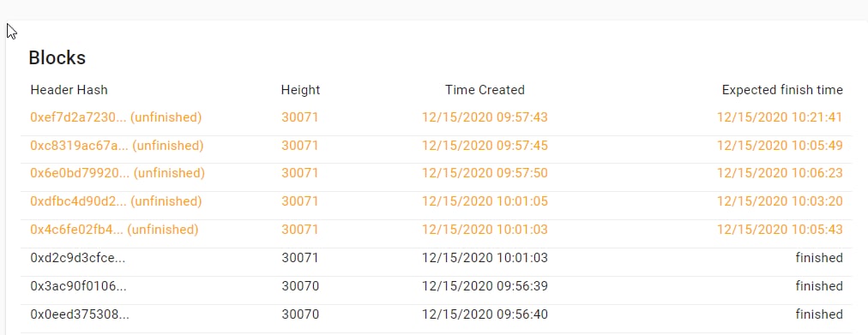Click height 30071 in 0xef7d2a7230 row

(x=300, y=117)
